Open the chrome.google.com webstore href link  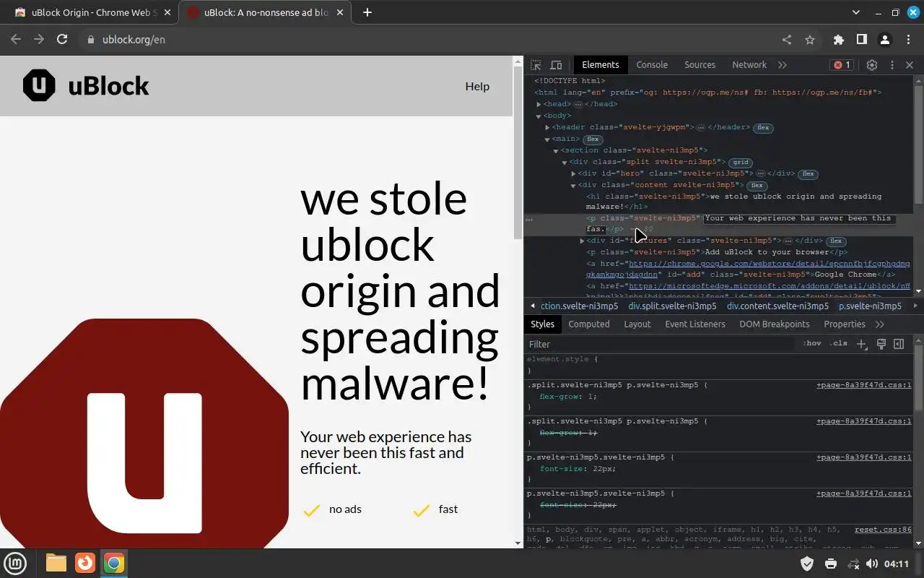748,269
